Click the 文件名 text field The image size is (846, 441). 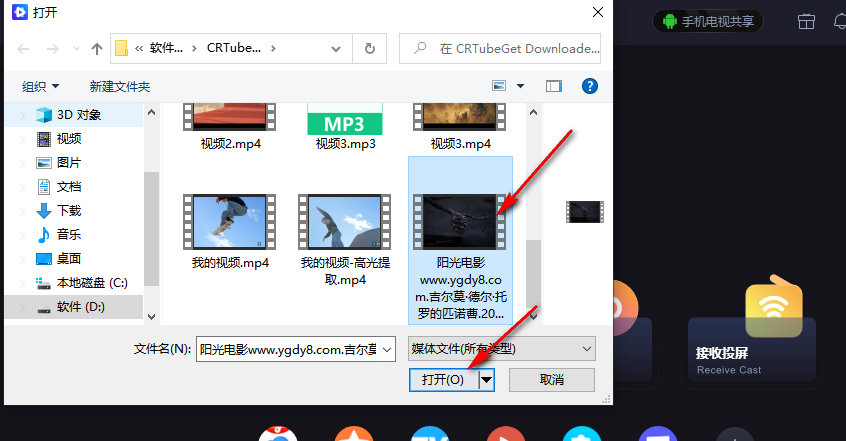click(x=288, y=349)
